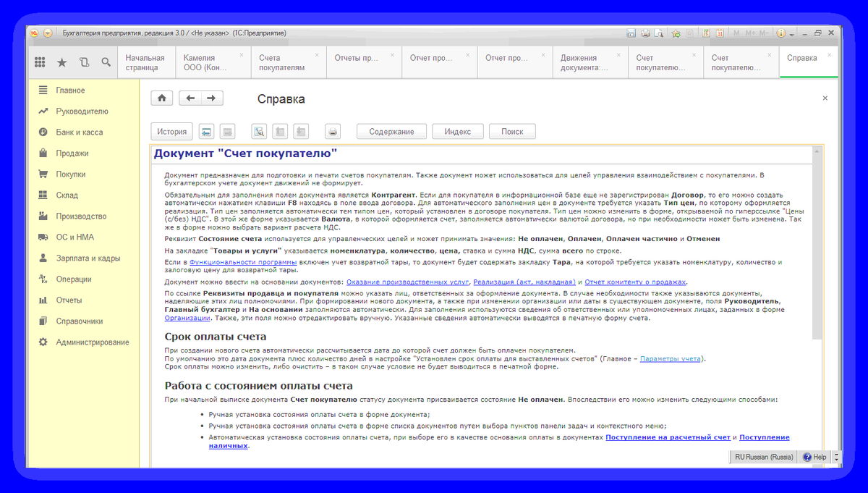The width and height of the screenshot is (868, 493).
Task: Open the global search magnifier
Action: (x=106, y=62)
